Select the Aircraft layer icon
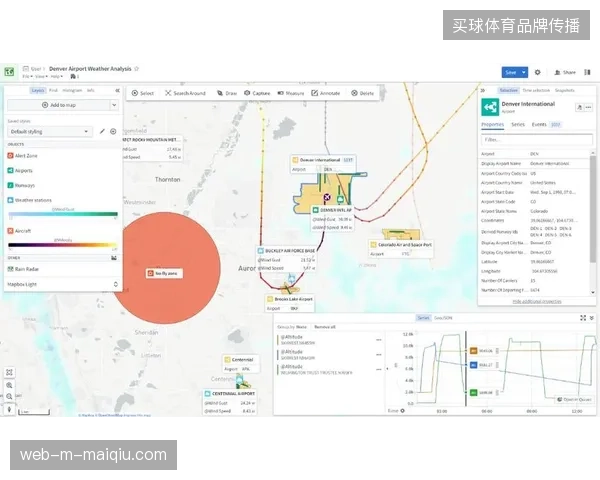 11,231
